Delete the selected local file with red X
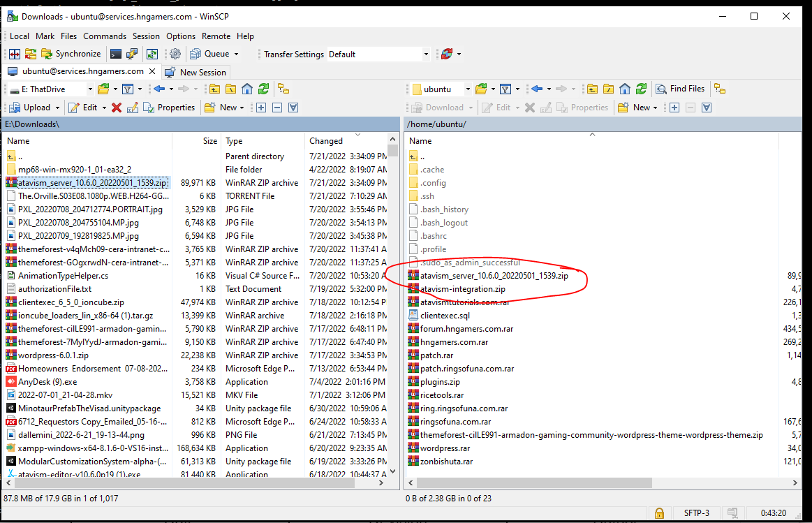 click(x=117, y=108)
